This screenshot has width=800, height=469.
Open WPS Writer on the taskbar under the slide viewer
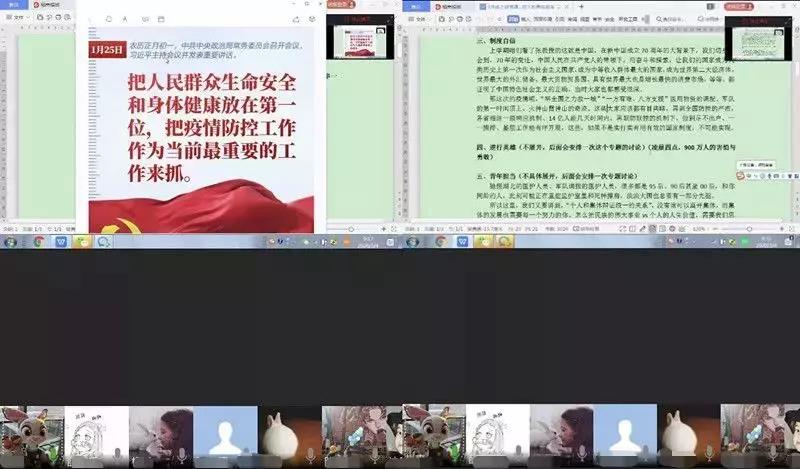click(61, 242)
